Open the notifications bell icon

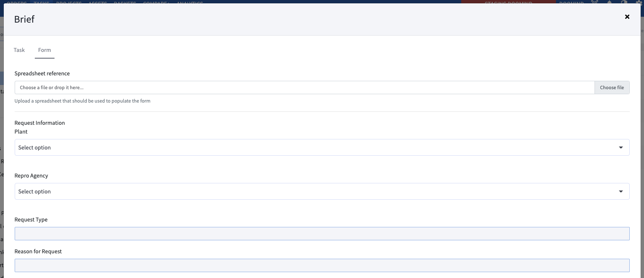[610, 2]
